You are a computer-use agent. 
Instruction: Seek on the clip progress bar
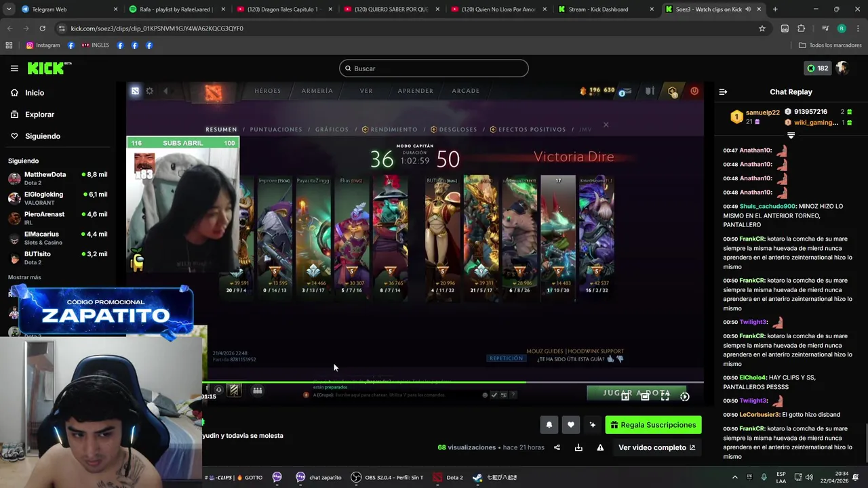(x=453, y=382)
